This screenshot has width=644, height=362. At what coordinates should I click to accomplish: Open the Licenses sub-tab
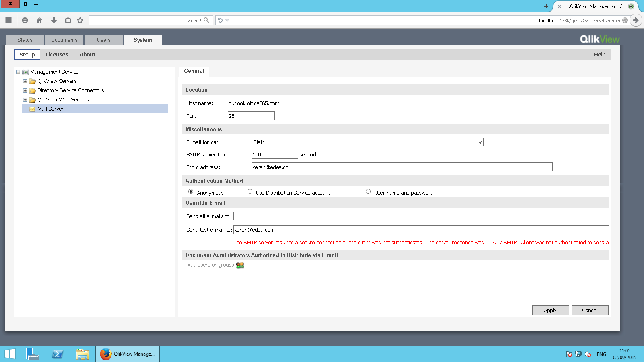[57, 55]
